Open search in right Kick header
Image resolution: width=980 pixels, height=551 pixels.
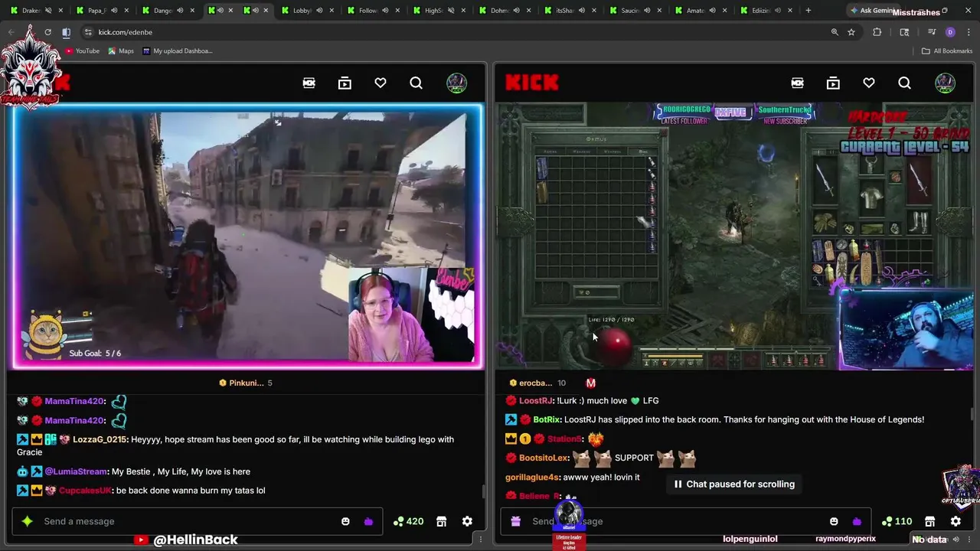[904, 83]
